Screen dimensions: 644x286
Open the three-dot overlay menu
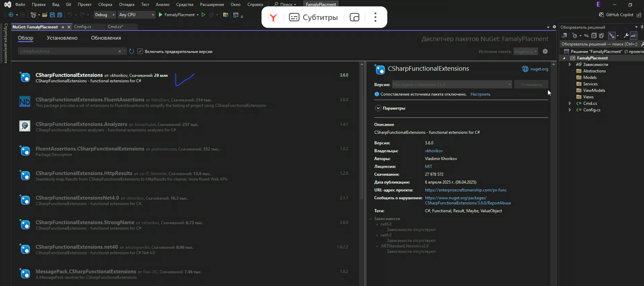pos(375,17)
